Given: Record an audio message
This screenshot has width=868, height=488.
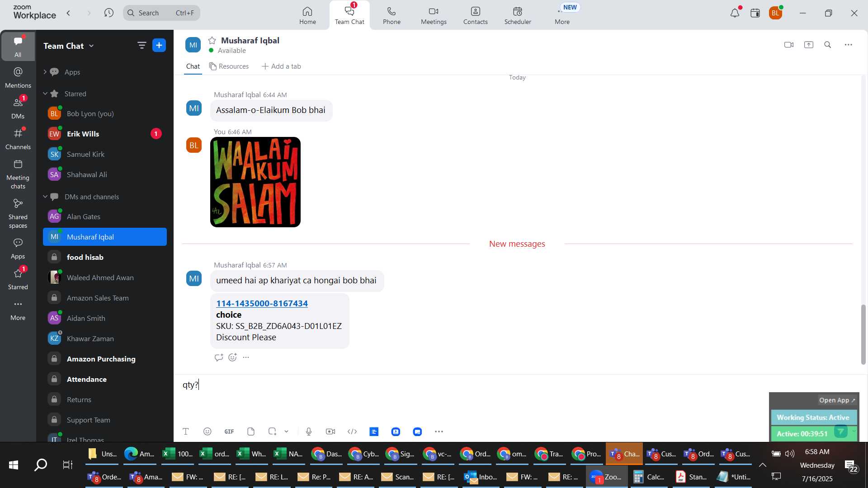Looking at the screenshot, I should pos(309,432).
